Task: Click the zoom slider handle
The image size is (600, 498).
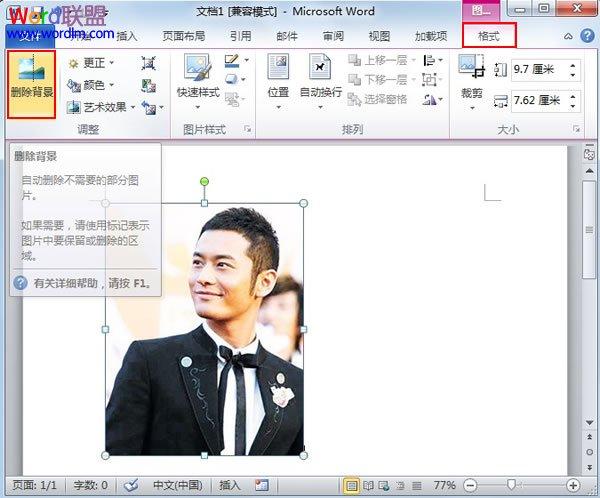Action: 511,485
